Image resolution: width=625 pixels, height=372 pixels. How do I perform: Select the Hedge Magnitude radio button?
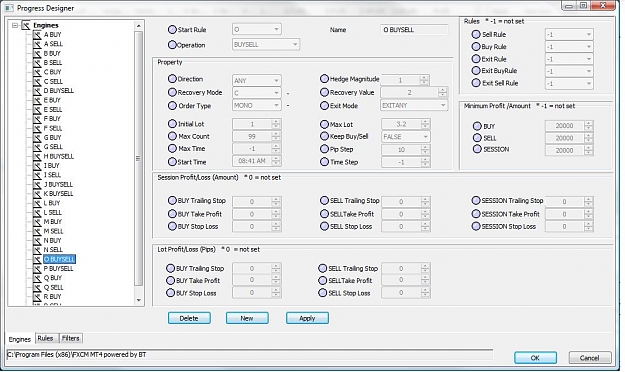324,79
